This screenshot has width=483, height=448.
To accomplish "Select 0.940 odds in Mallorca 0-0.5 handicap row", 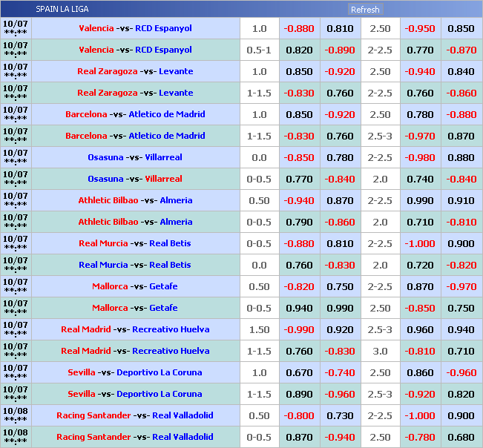I will [x=299, y=308].
